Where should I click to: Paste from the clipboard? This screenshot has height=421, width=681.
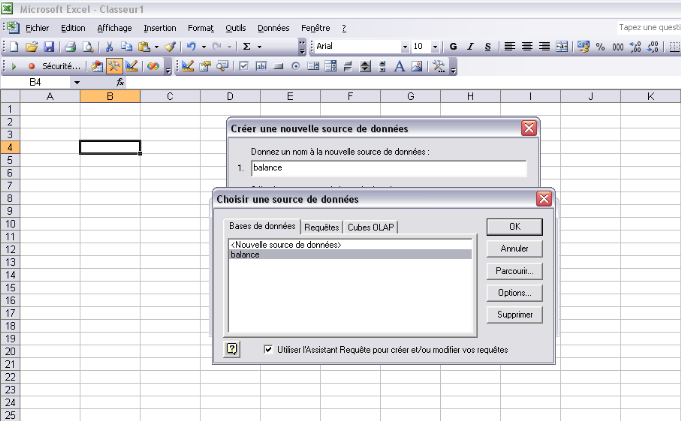(144, 46)
